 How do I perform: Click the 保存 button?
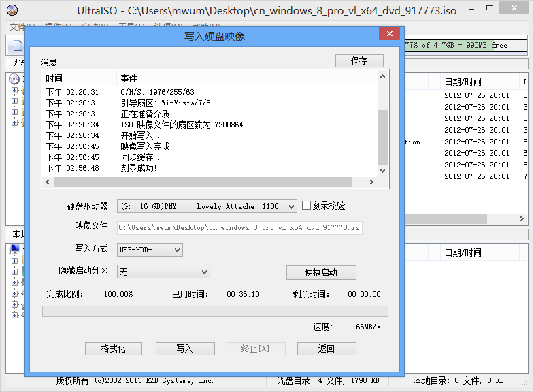(359, 61)
